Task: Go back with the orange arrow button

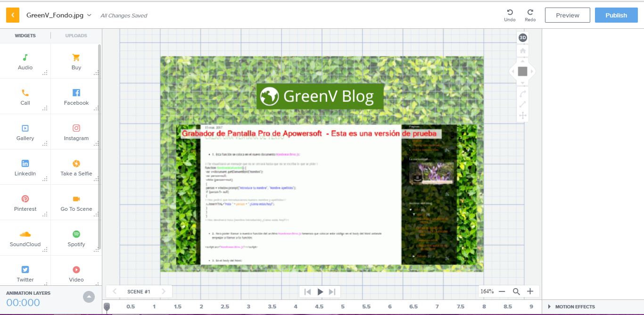Action: 13,15
